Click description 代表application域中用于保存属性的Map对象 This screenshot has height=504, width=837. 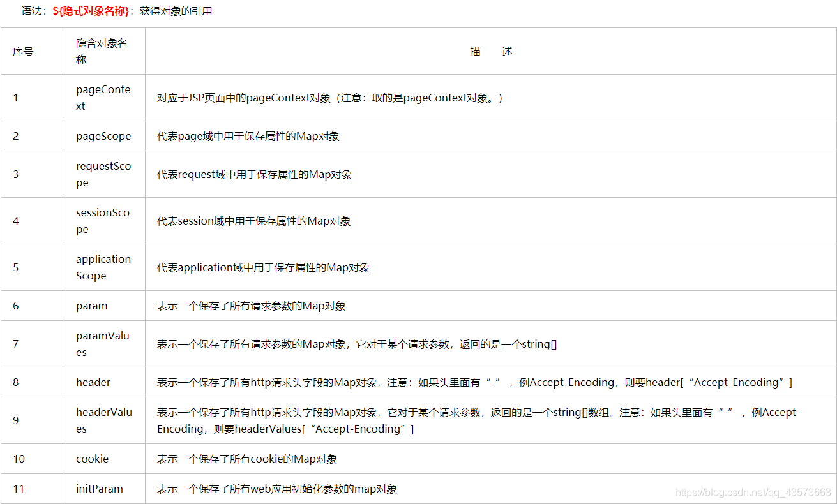pos(264,267)
